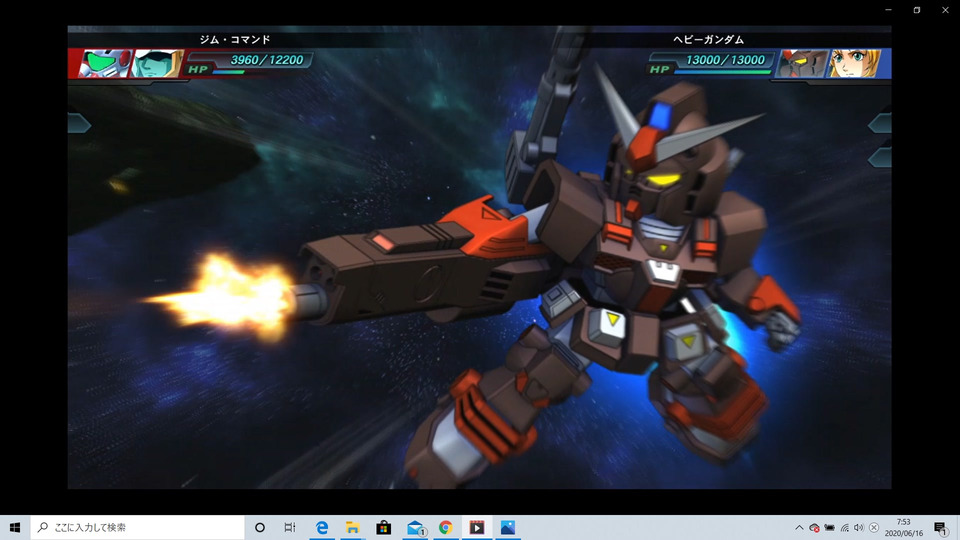
Task: Open File Explorer from taskbar
Action: tap(353, 527)
